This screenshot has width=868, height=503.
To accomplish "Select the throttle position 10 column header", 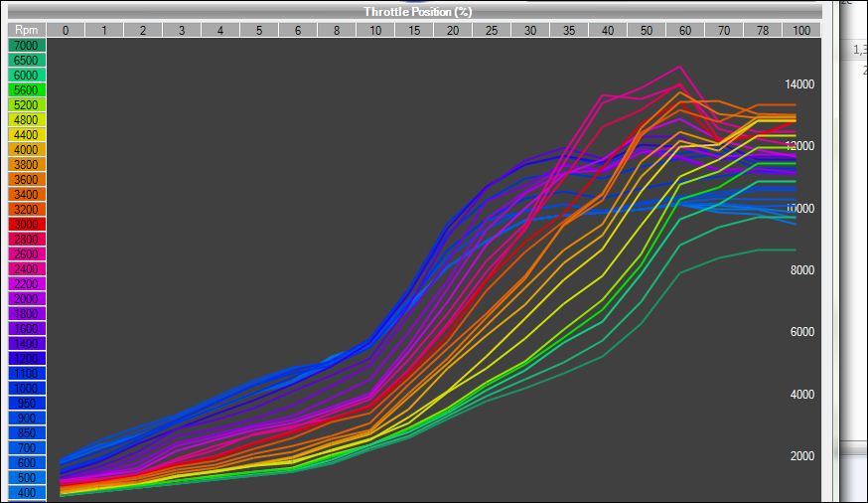I will pyautogui.click(x=375, y=31).
